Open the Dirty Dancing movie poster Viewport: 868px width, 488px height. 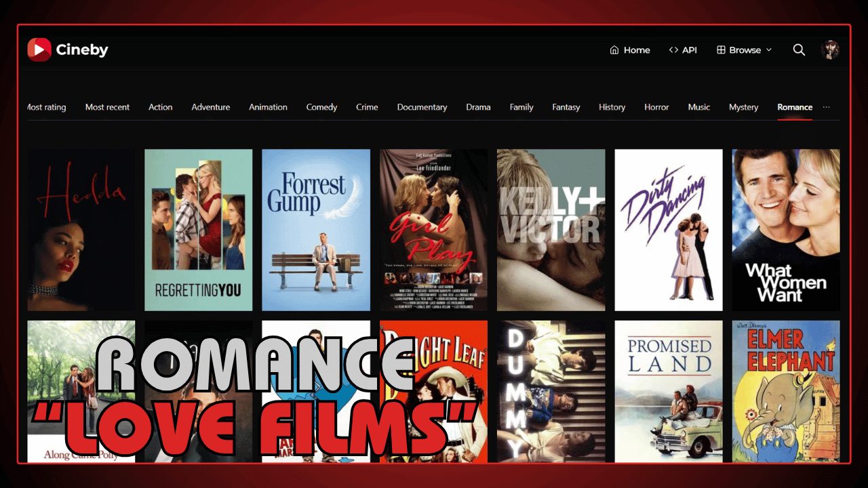pos(668,229)
